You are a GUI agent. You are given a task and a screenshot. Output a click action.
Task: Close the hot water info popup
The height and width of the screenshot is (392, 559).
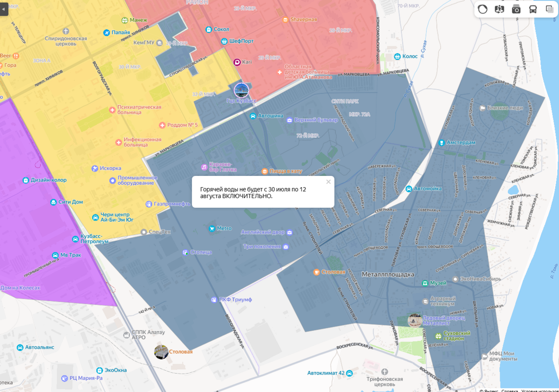328,182
